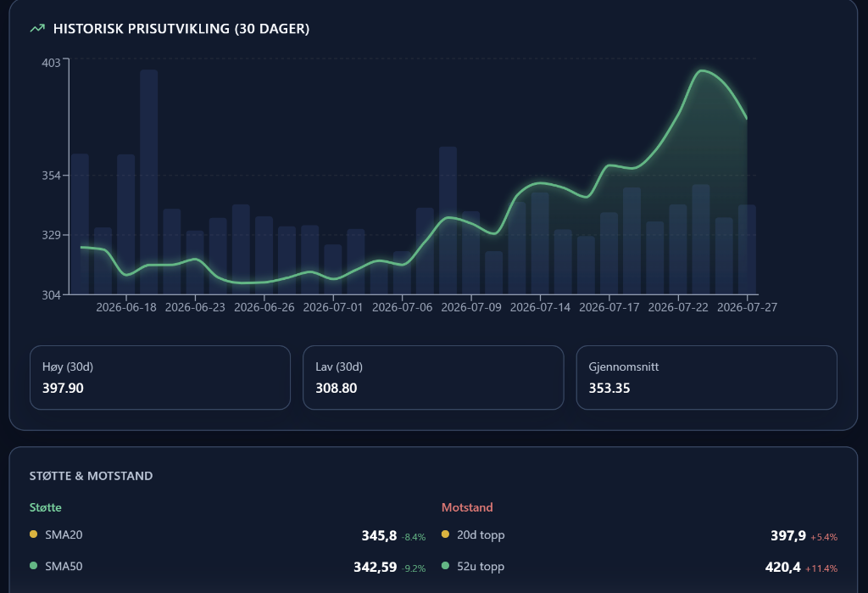The image size is (868, 593).
Task: Click the yellow dot beside 20d topp
Action: [445, 534]
